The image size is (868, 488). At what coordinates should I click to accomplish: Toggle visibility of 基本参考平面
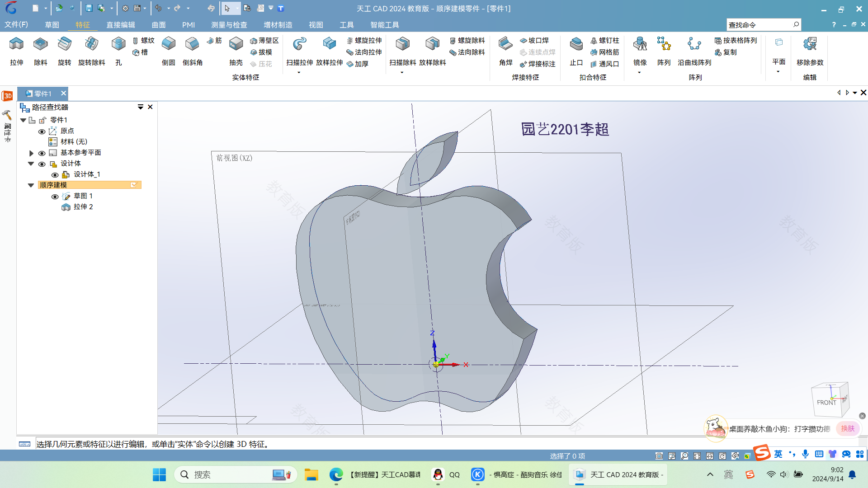pos(42,153)
